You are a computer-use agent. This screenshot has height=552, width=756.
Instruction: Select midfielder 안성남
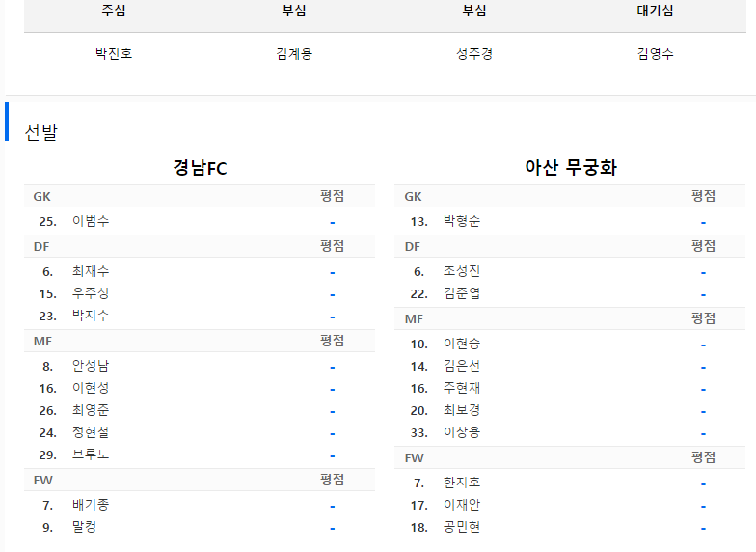[91, 366]
